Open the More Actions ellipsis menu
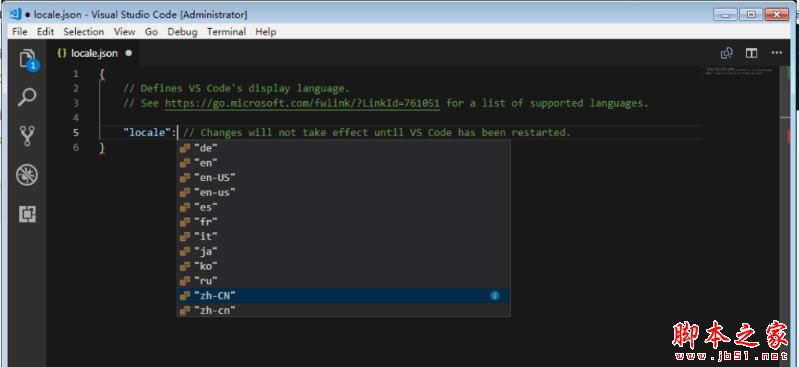This screenshot has width=799, height=367. tap(777, 53)
